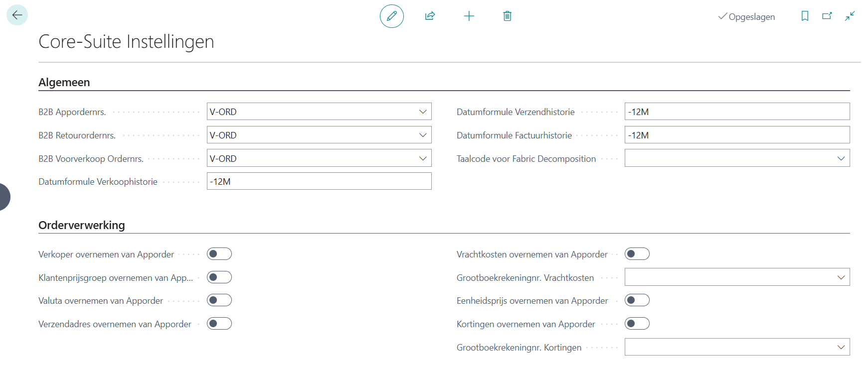Expand Grootboekrekeningnr. Vrachtkosten dropdown
Image resolution: width=868 pixels, height=366 pixels.
[x=841, y=277]
